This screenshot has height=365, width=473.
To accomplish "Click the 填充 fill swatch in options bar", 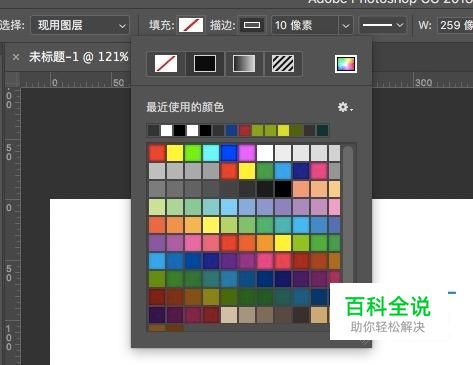I will (x=191, y=25).
